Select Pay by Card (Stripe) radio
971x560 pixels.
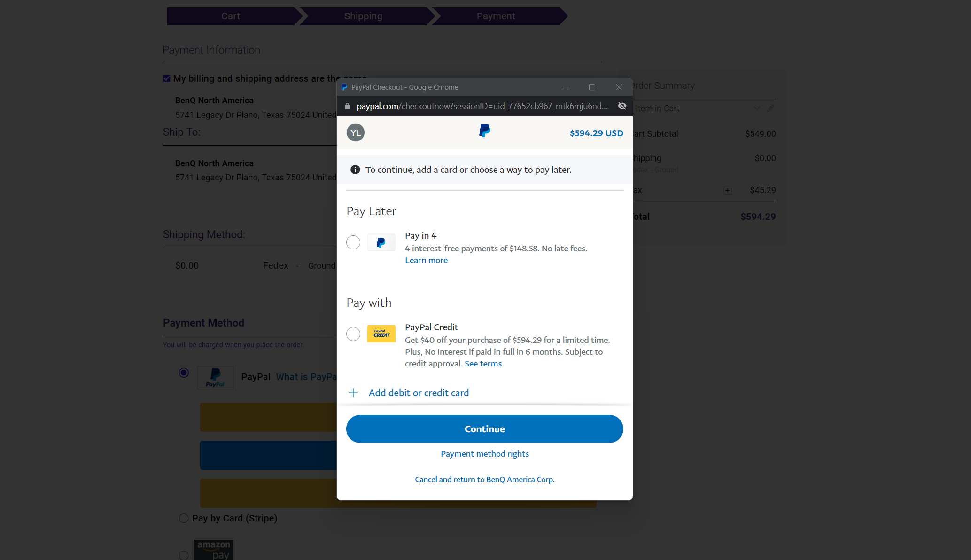[x=184, y=518]
